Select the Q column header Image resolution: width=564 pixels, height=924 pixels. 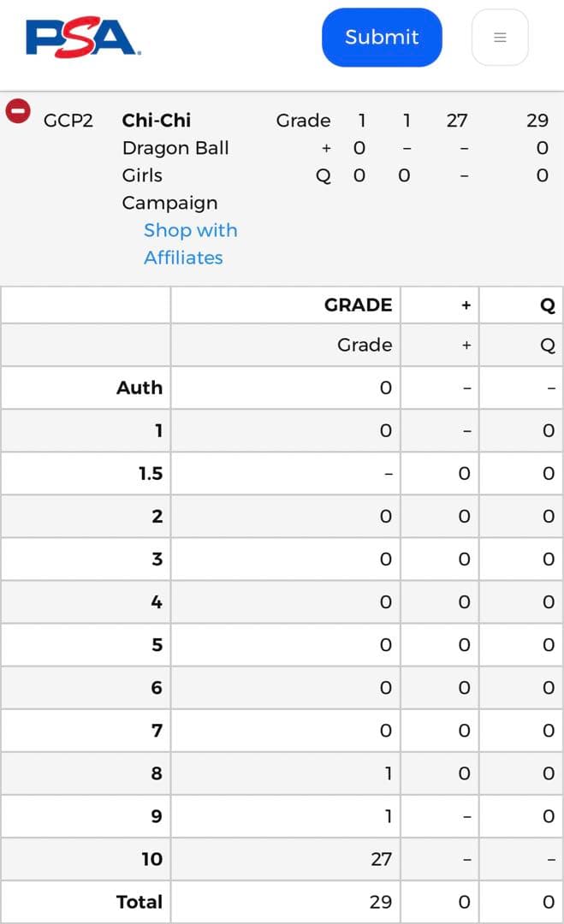[x=548, y=305]
